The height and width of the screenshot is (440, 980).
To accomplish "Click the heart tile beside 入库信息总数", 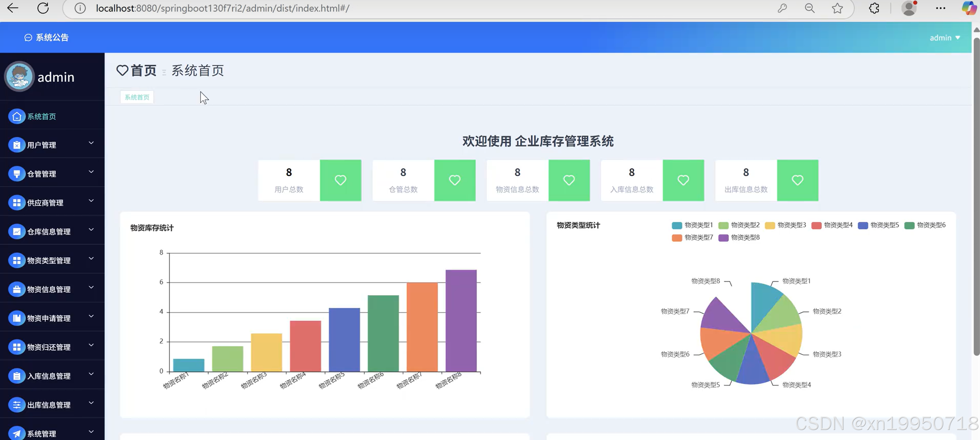I will pyautogui.click(x=683, y=180).
